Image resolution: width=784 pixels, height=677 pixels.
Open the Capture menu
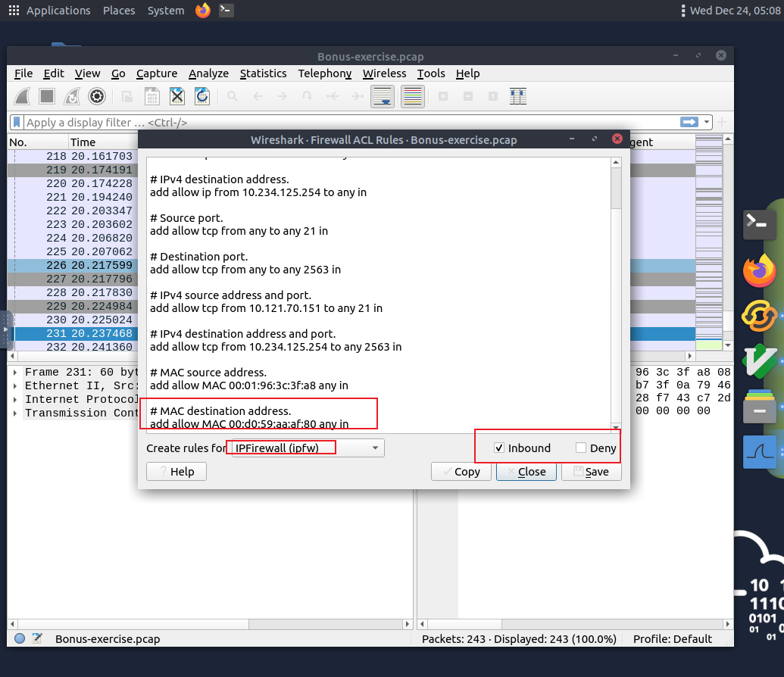pos(157,73)
